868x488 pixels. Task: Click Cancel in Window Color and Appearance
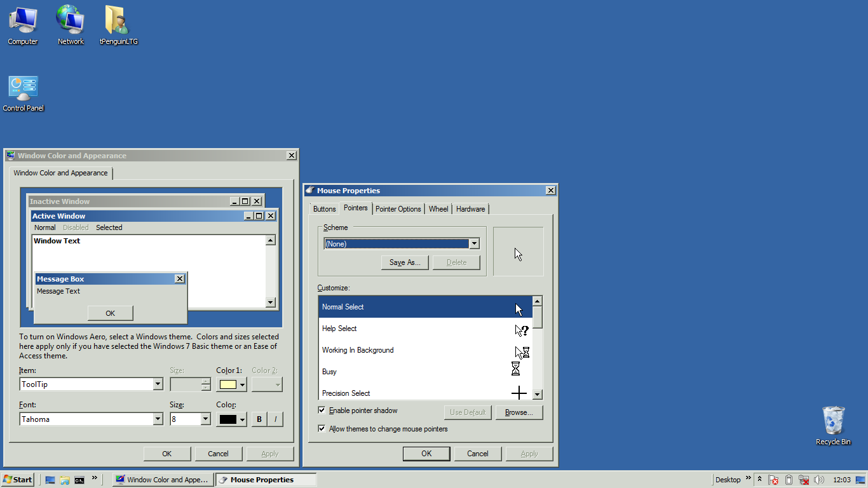click(218, 454)
